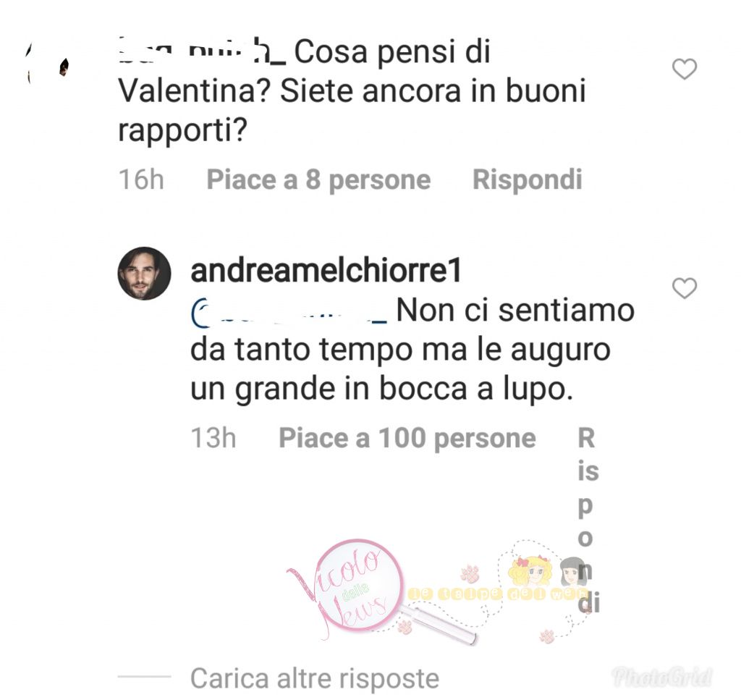This screenshot has height=700, width=741.
Task: View who liked via "Piace a 8 persone"
Action: (318, 180)
